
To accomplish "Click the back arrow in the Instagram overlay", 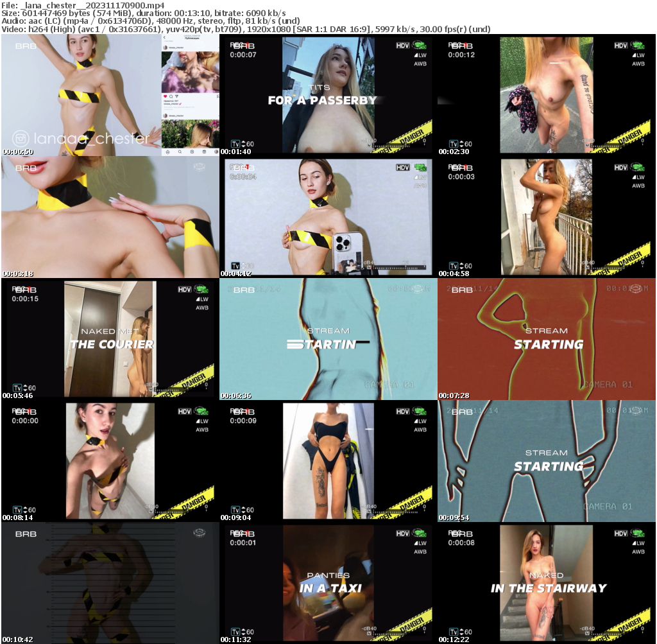I will pos(164,37).
